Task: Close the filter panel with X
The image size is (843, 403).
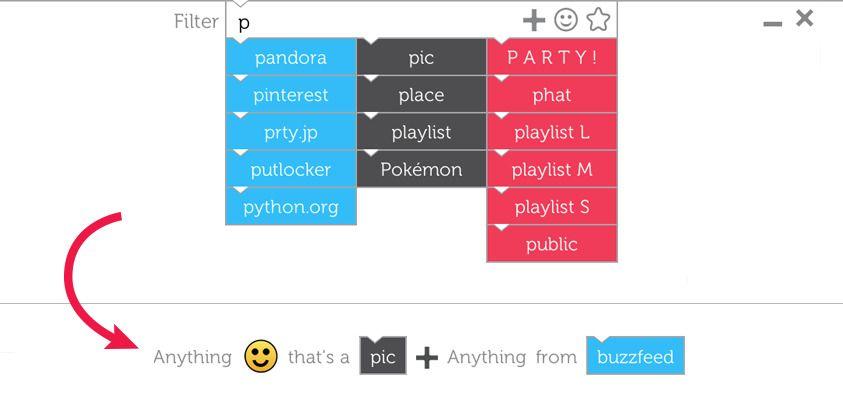Action: (804, 19)
